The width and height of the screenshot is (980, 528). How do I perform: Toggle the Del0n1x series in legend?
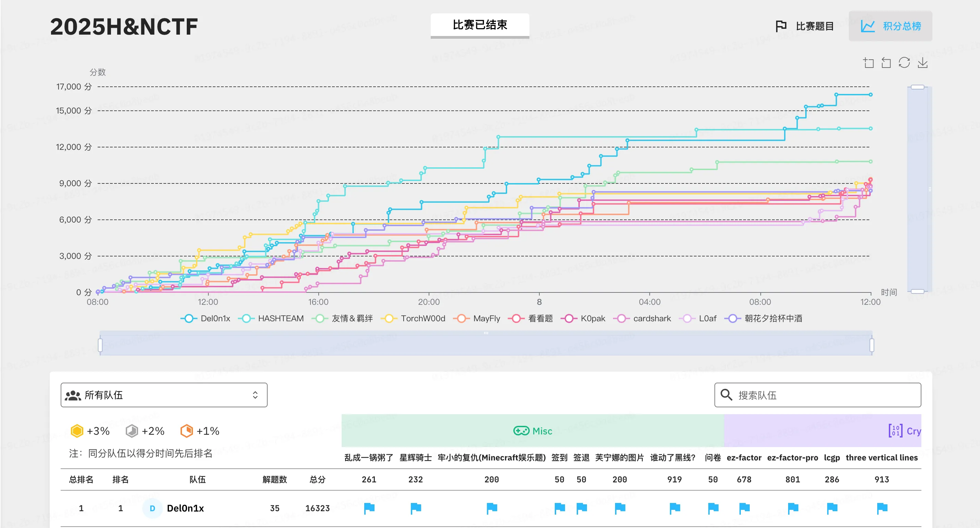206,318
